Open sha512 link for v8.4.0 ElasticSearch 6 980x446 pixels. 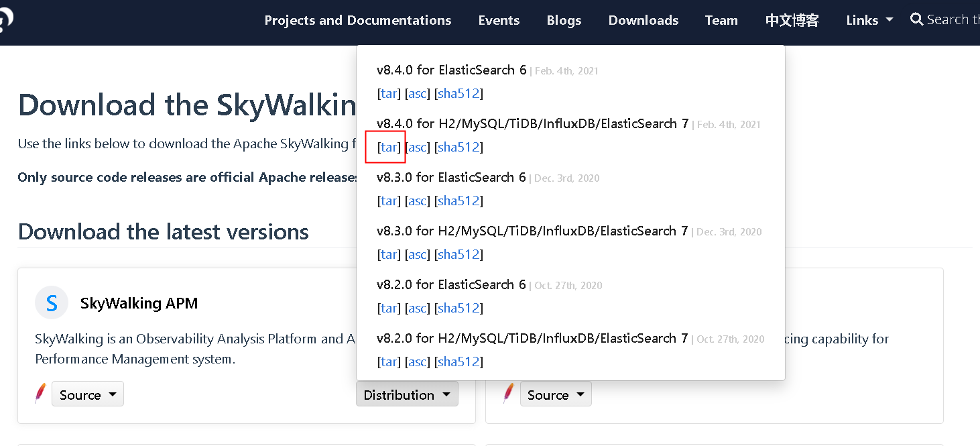pyautogui.click(x=458, y=93)
